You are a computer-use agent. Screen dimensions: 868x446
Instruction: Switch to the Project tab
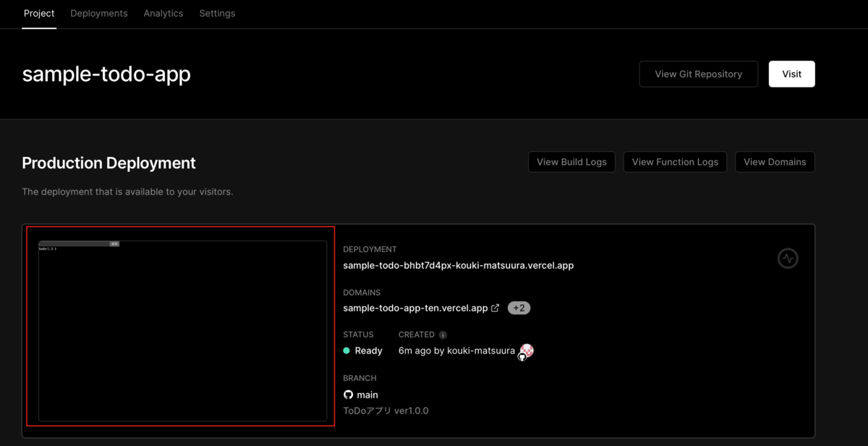click(x=39, y=13)
